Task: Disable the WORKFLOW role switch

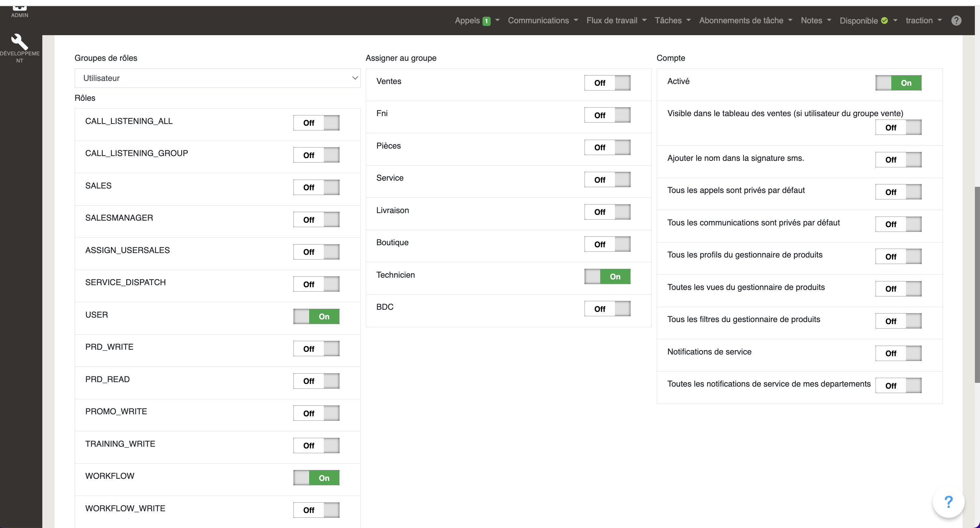Action: point(316,478)
